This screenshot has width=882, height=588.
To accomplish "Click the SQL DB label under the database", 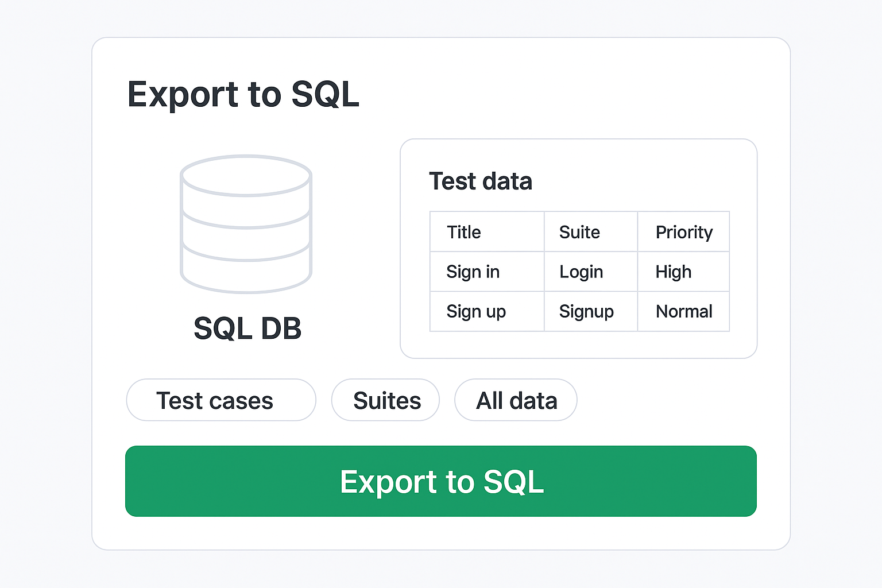I will 247,328.
